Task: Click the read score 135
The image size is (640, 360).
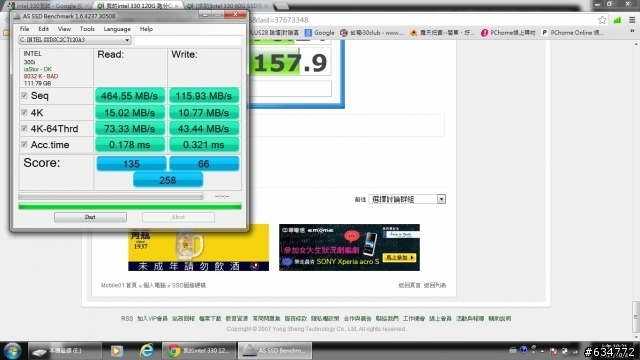Action: [131, 164]
